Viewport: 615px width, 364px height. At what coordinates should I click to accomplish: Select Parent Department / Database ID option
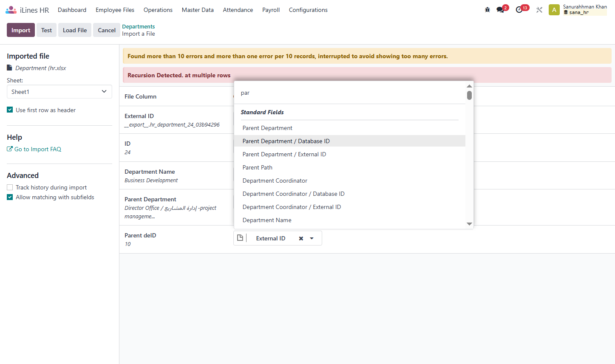pos(350,141)
